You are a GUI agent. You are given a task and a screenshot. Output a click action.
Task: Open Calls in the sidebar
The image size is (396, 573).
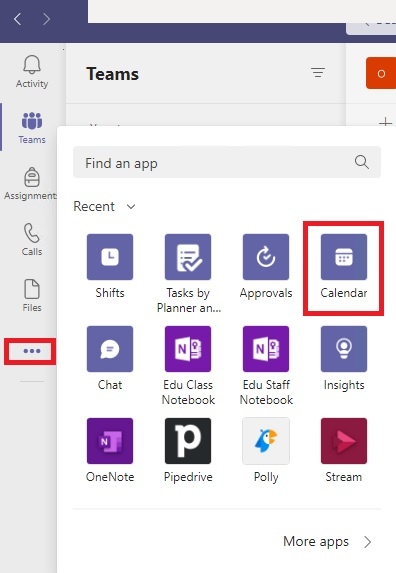pyautogui.click(x=32, y=239)
